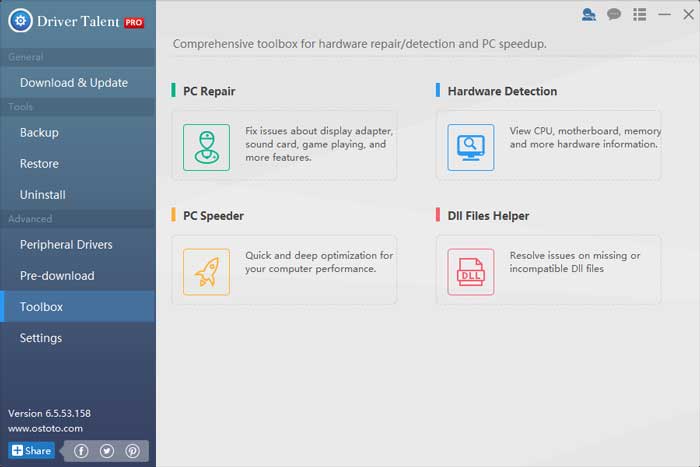Screen dimensions: 700x467
Task: Open the Uninstall section
Action: [x=78, y=195]
